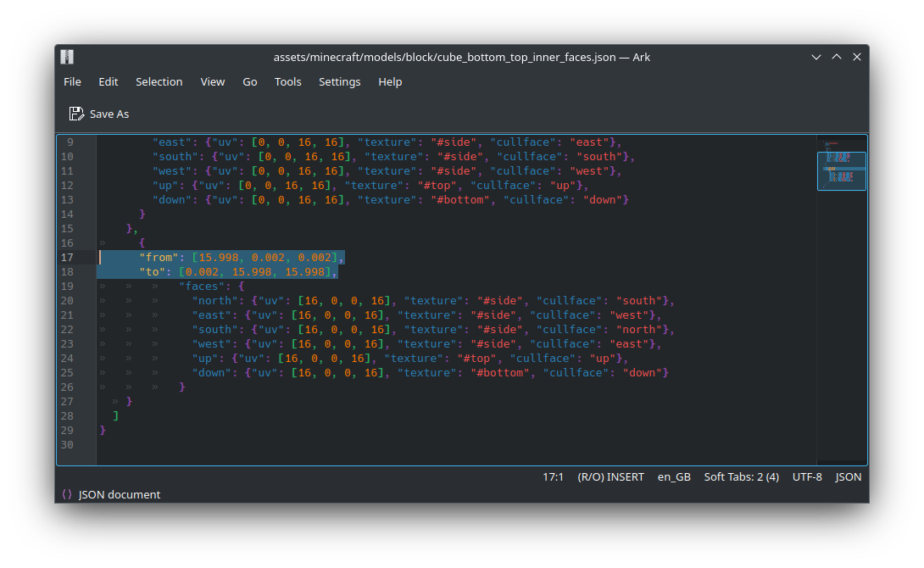This screenshot has width=924, height=568.
Task: Close the Ark window
Action: 857,57
